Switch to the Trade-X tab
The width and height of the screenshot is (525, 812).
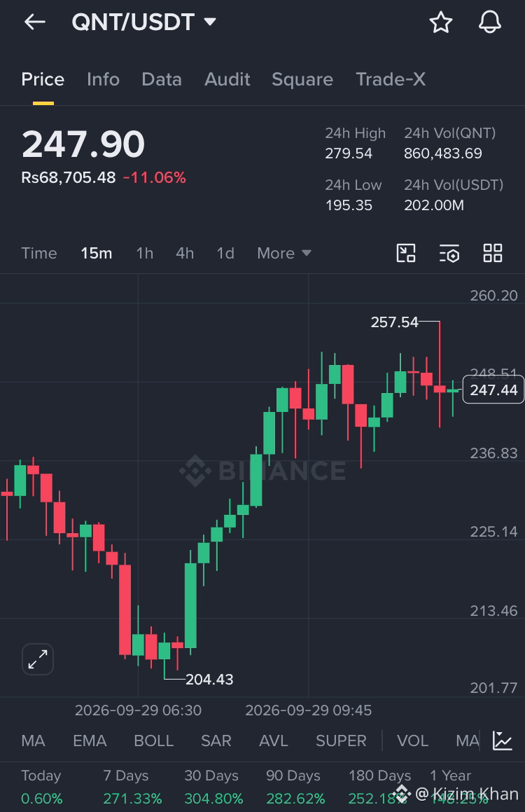point(391,79)
